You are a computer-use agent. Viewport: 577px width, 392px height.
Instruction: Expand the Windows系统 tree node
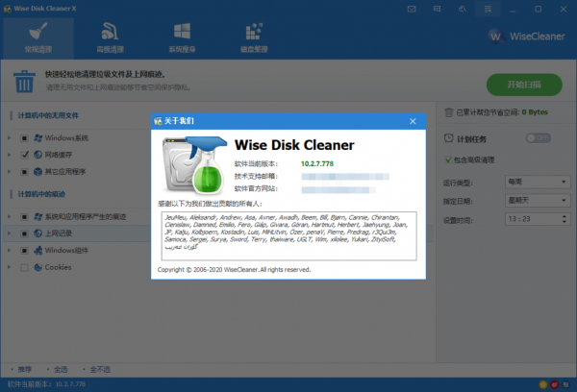coord(10,138)
